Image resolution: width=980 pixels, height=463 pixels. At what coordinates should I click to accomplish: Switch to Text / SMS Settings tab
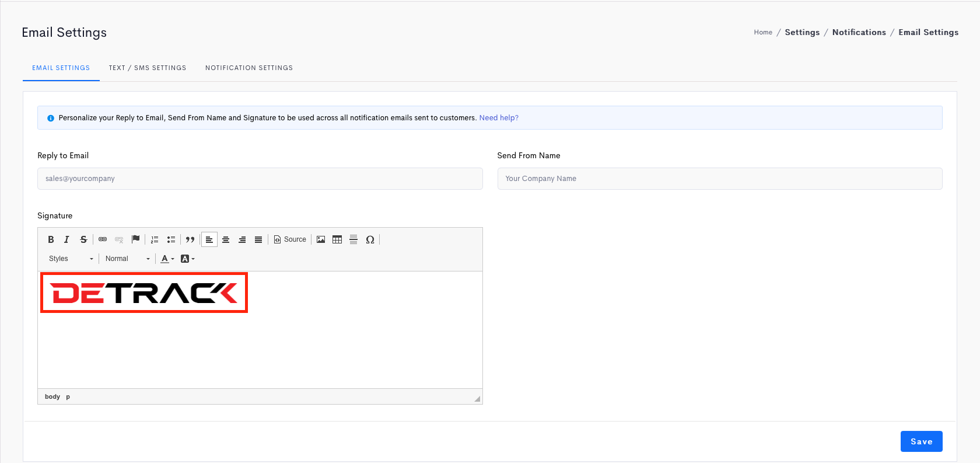point(148,68)
